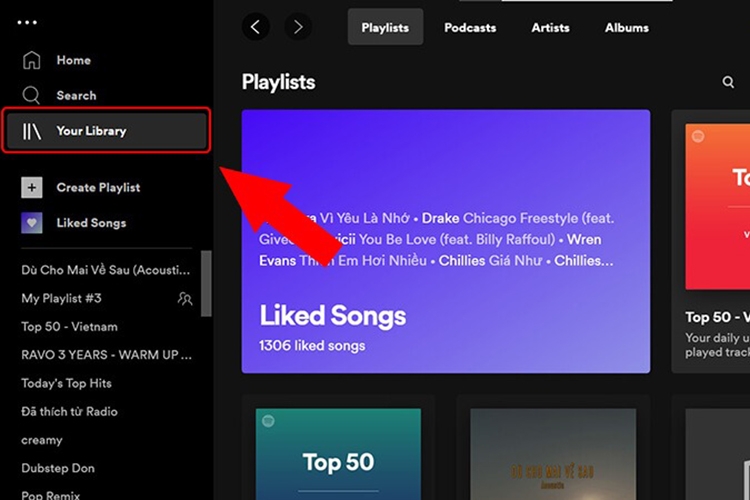750x500 pixels.
Task: Go forward with the right arrow
Action: point(298,27)
